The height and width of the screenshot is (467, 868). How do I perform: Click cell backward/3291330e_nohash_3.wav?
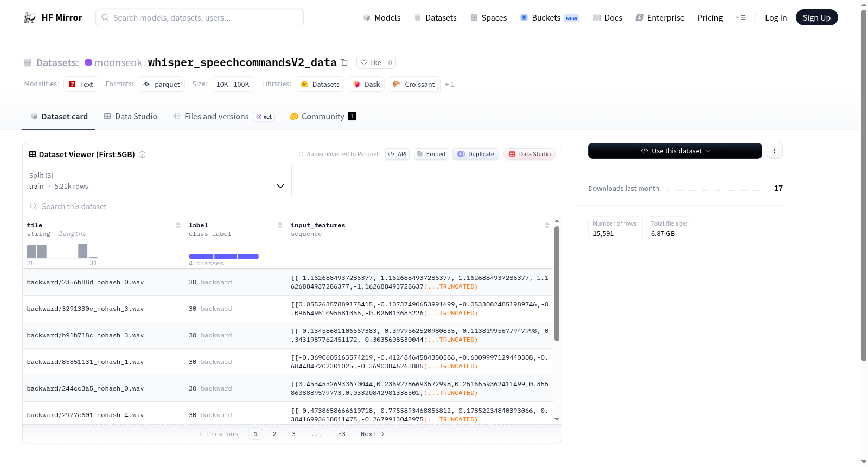(103, 309)
